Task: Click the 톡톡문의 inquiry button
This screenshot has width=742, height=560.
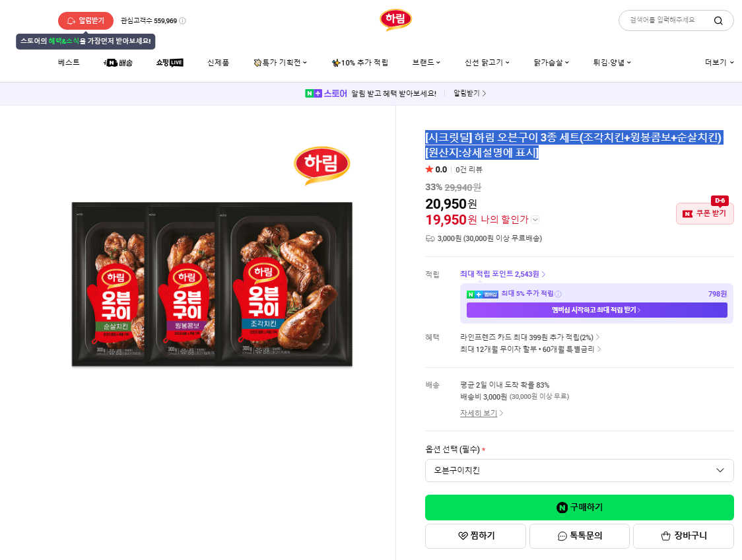Action: tap(580, 536)
